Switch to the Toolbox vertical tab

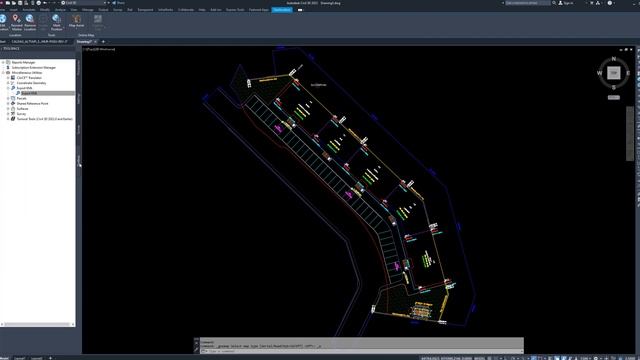tap(79, 160)
